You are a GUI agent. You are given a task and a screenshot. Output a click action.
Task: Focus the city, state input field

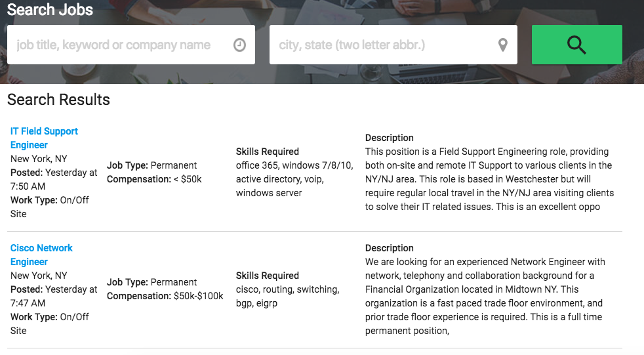point(380,45)
